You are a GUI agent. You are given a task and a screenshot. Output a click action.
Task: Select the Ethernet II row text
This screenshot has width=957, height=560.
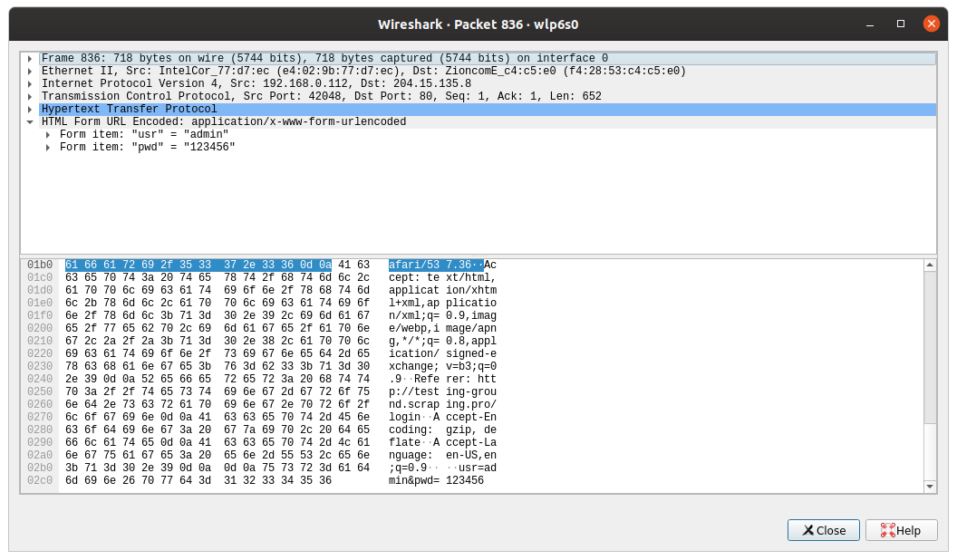(363, 72)
